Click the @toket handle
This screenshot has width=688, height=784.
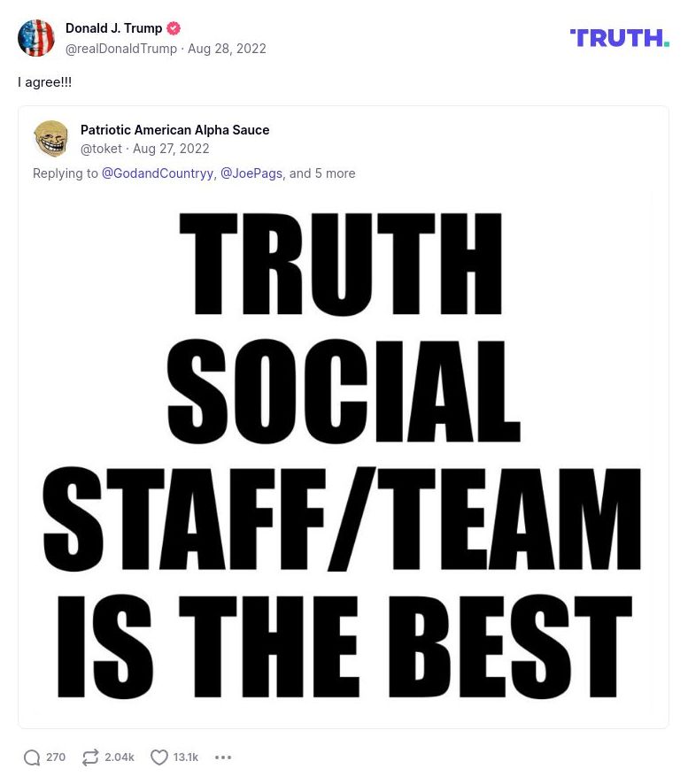[x=101, y=149]
